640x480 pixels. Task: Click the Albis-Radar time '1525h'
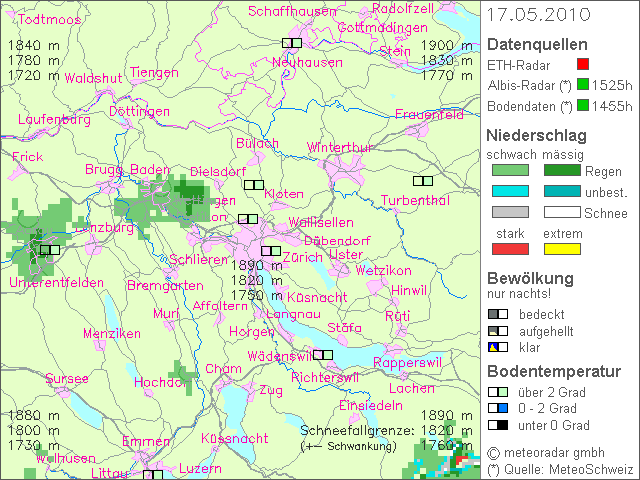[x=612, y=85]
